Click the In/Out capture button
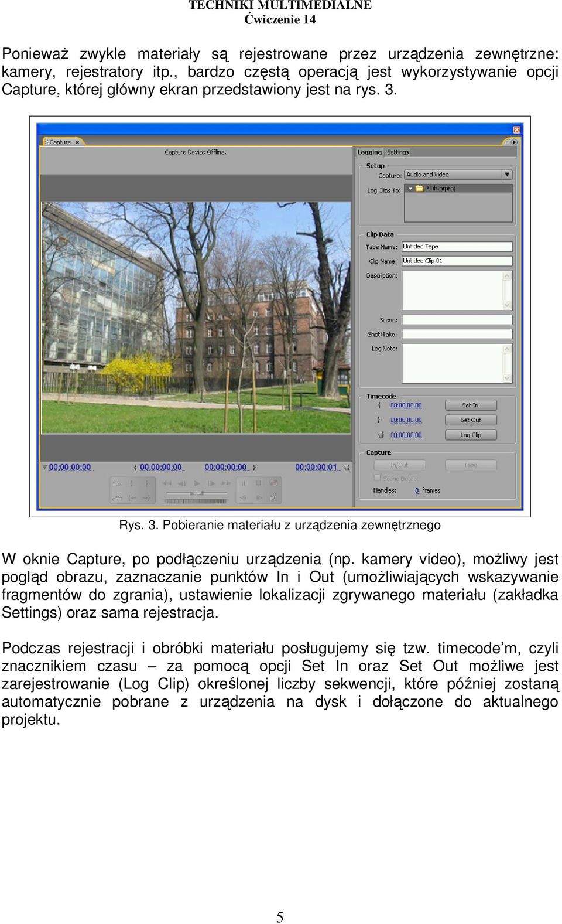Screen dimensions: 562x924 click(400, 465)
